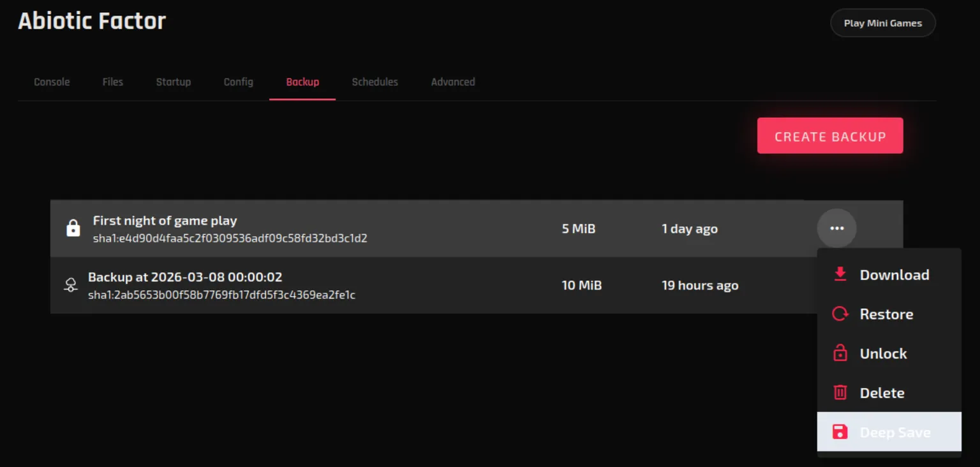The height and width of the screenshot is (467, 980).
Task: Click the 10 MiB size value
Action: tap(582, 285)
